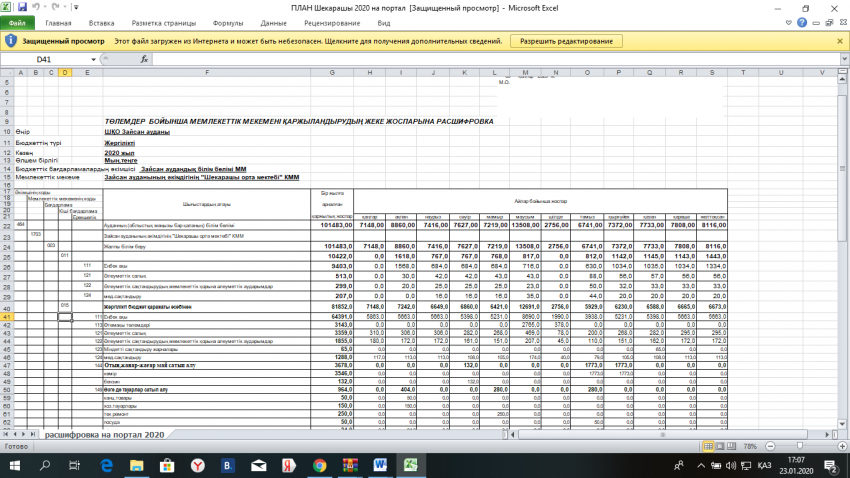Click horizontal scrollbar left arrow
Image resolution: width=850 pixels, height=478 pixels.
tap(513, 435)
